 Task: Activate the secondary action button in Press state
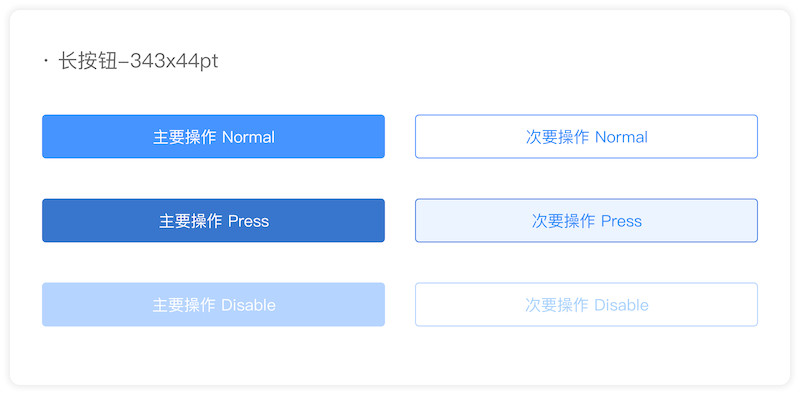(586, 221)
